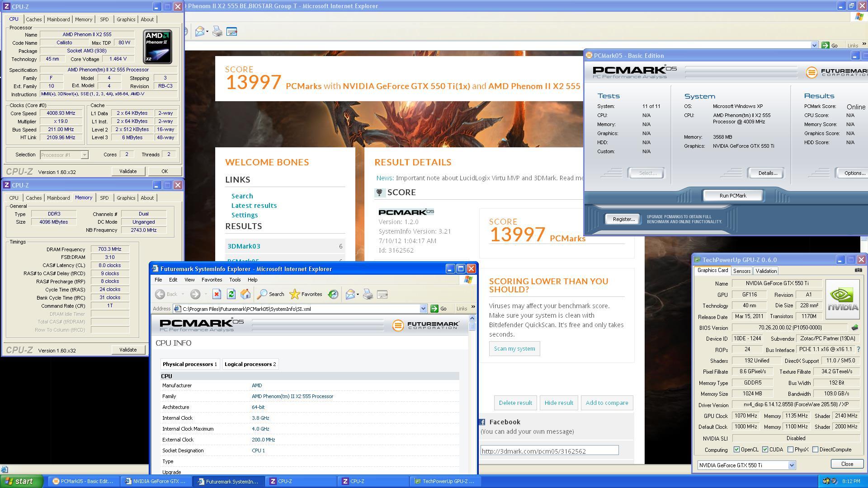Select Logical processors tab in CPU INFO
Image resolution: width=868 pixels, height=488 pixels.
coord(250,364)
